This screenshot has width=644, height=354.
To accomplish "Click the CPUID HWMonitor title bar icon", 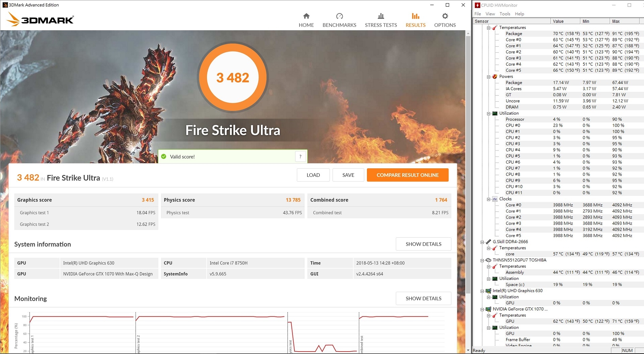I will [477, 5].
